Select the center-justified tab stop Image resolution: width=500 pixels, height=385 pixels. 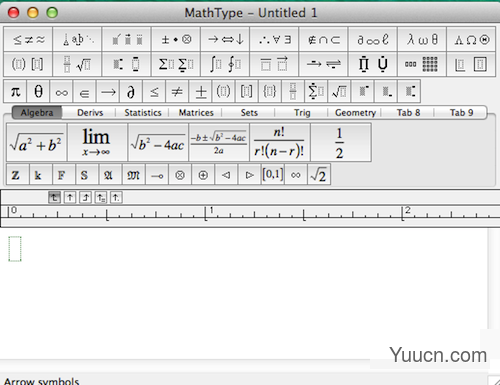[70, 197]
